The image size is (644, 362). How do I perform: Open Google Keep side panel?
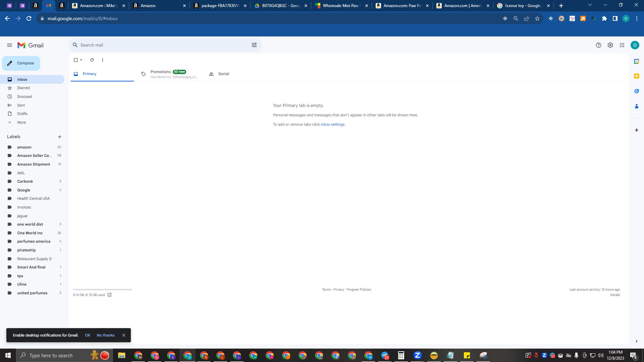pos(636,76)
